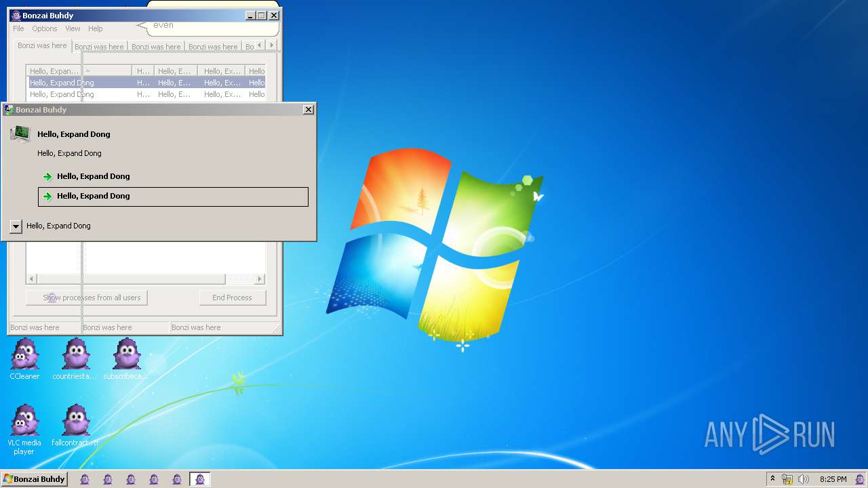
Task: Sort by the narrow 'H…' column header
Action: pos(143,71)
